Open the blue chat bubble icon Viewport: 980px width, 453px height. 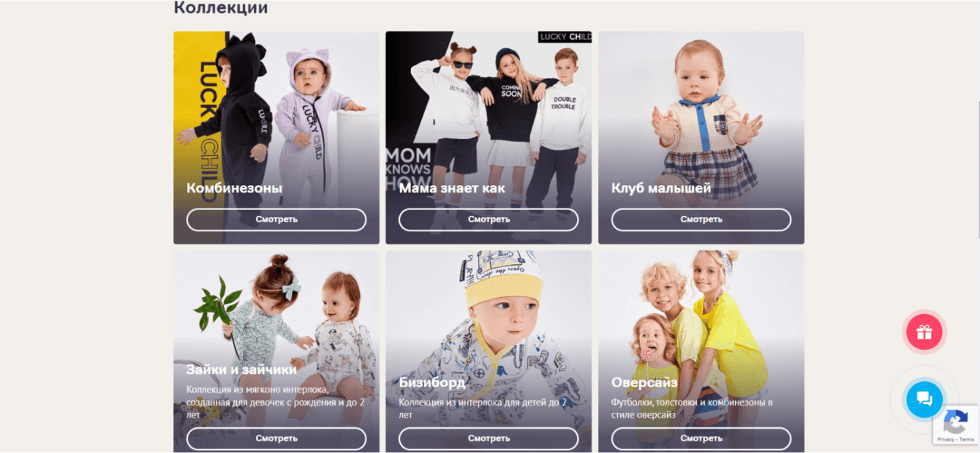(924, 399)
